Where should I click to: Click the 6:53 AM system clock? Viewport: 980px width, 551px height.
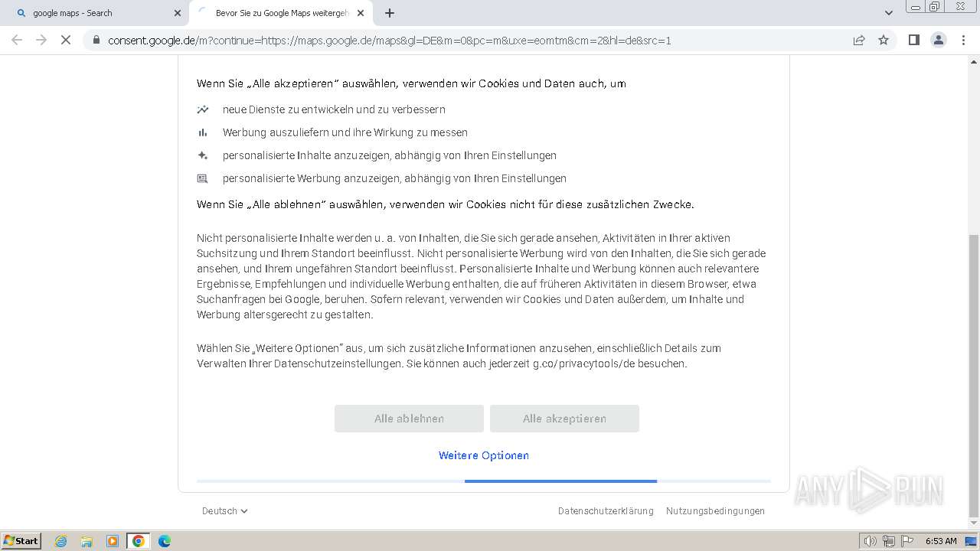click(x=941, y=541)
